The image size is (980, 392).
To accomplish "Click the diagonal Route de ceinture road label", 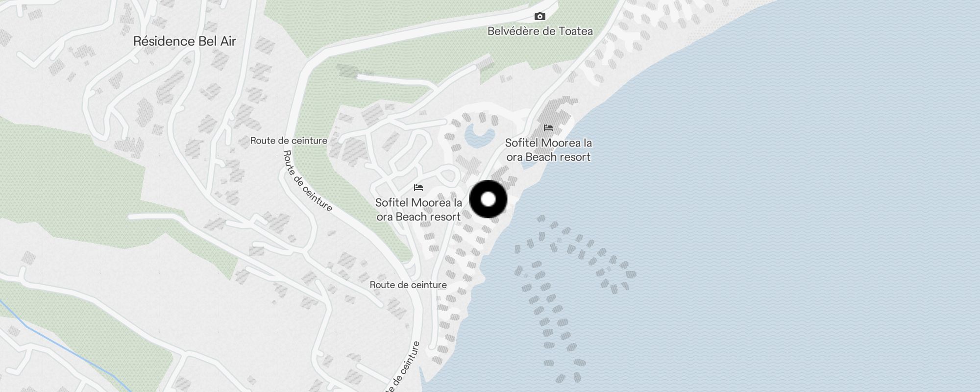I will click(308, 180).
